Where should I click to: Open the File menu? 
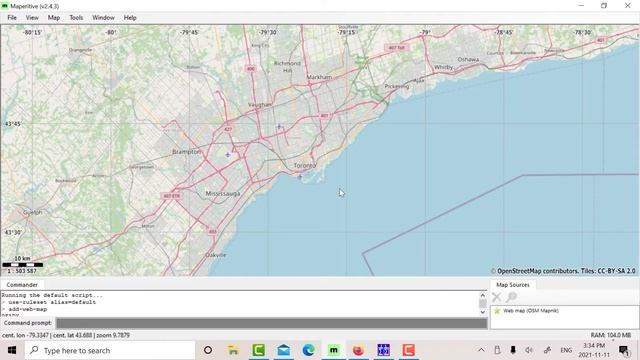point(12,18)
